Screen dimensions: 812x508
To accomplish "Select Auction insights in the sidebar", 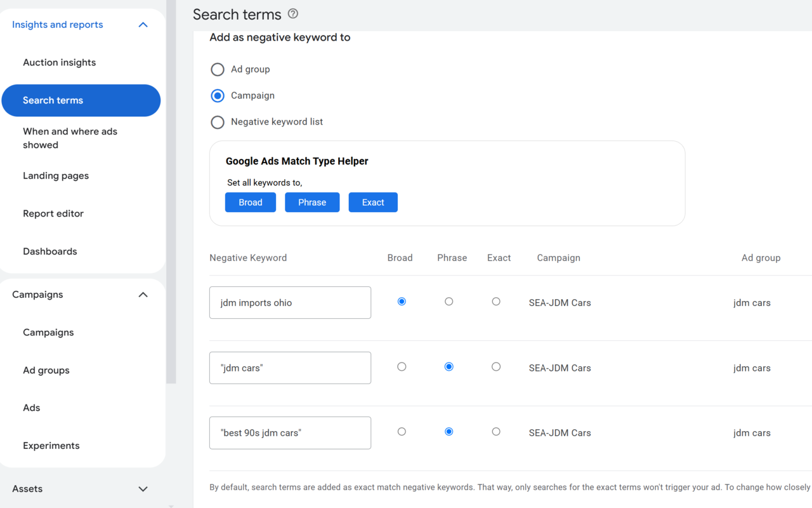I will coord(59,62).
